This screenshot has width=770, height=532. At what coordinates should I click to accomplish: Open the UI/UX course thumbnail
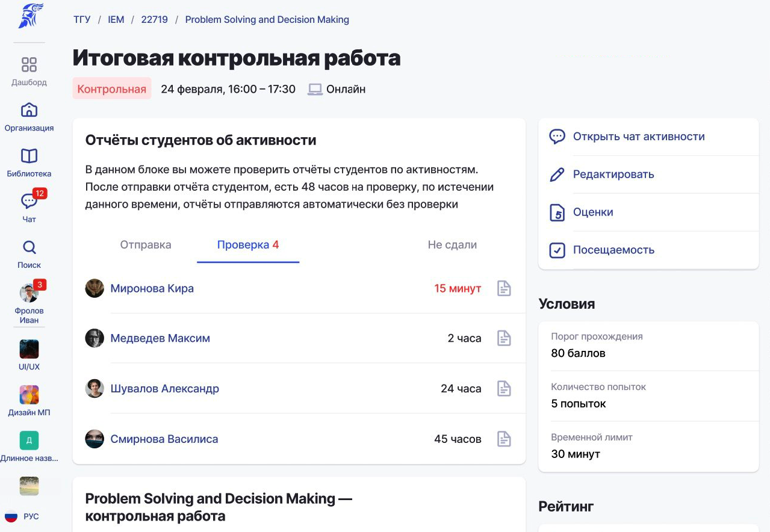click(x=29, y=350)
